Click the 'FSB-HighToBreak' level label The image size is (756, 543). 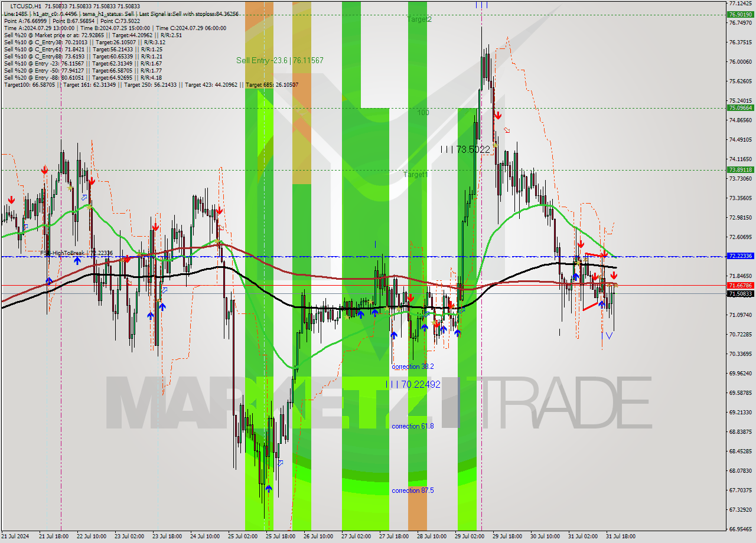[x=76, y=253]
